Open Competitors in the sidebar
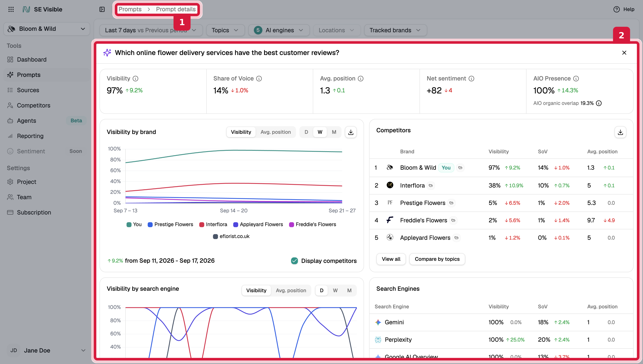This screenshot has width=643, height=364. click(47, 106)
